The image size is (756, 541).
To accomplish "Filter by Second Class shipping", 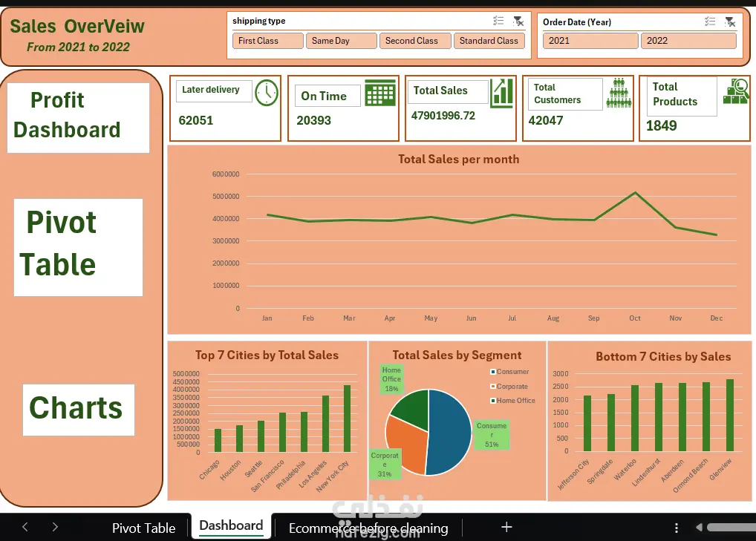I will [415, 41].
